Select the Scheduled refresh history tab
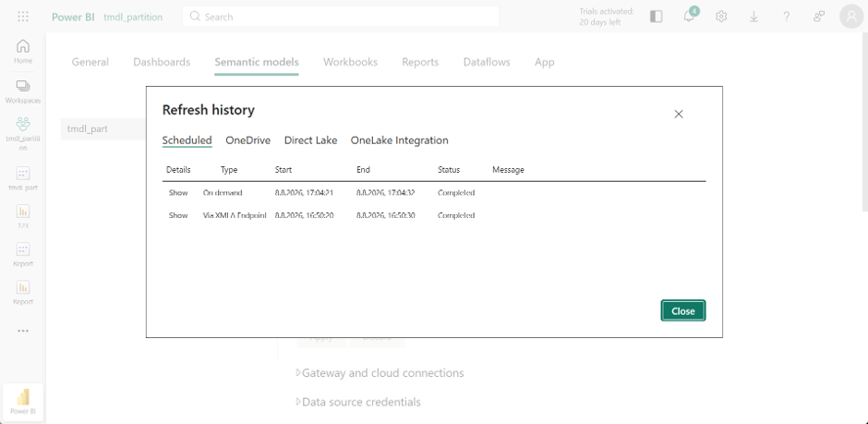The image size is (868, 424). 187,140
